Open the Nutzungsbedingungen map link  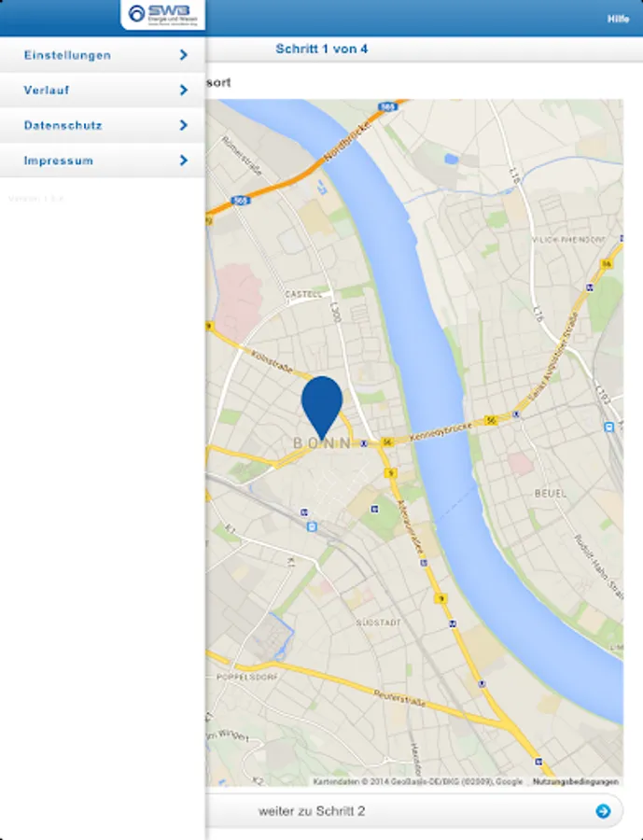pos(576,781)
